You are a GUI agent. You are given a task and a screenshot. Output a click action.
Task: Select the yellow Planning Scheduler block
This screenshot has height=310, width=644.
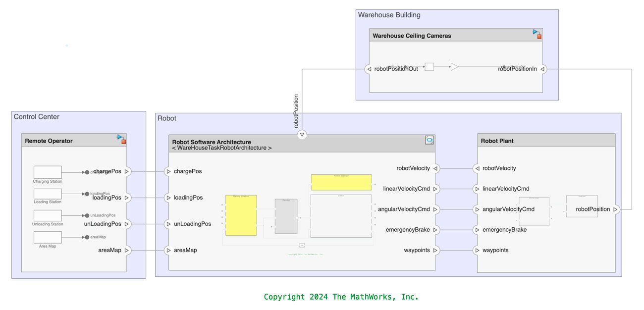[x=241, y=215]
